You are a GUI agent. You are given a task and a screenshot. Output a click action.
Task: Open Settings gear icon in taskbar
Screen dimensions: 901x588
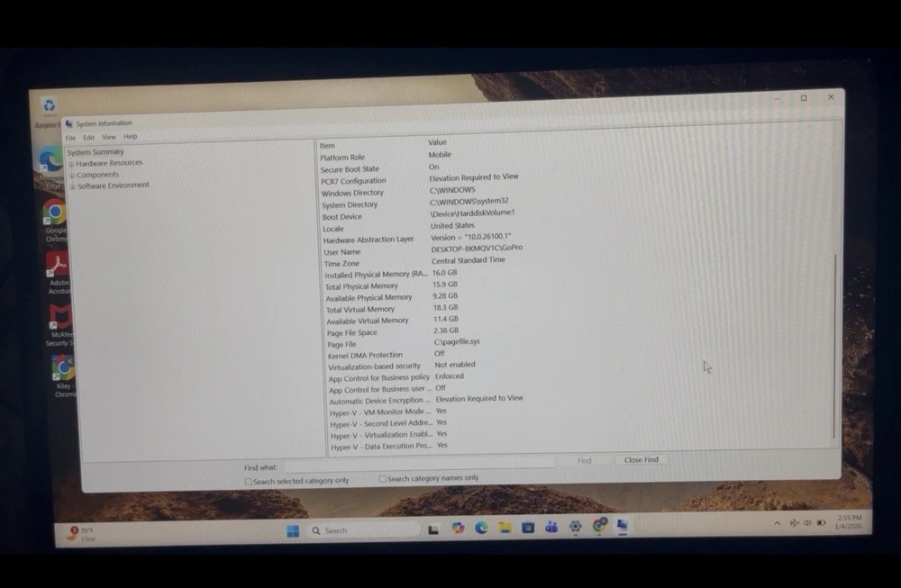click(576, 527)
